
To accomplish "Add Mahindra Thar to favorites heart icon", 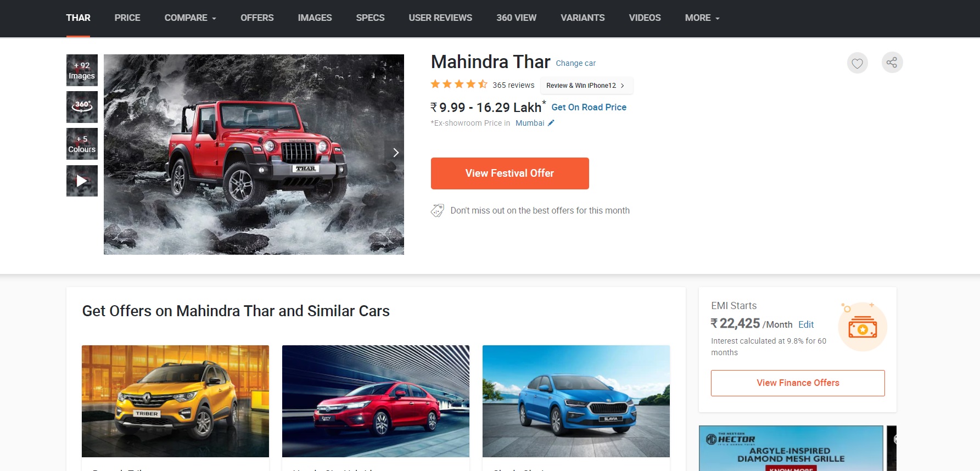I will (857, 63).
